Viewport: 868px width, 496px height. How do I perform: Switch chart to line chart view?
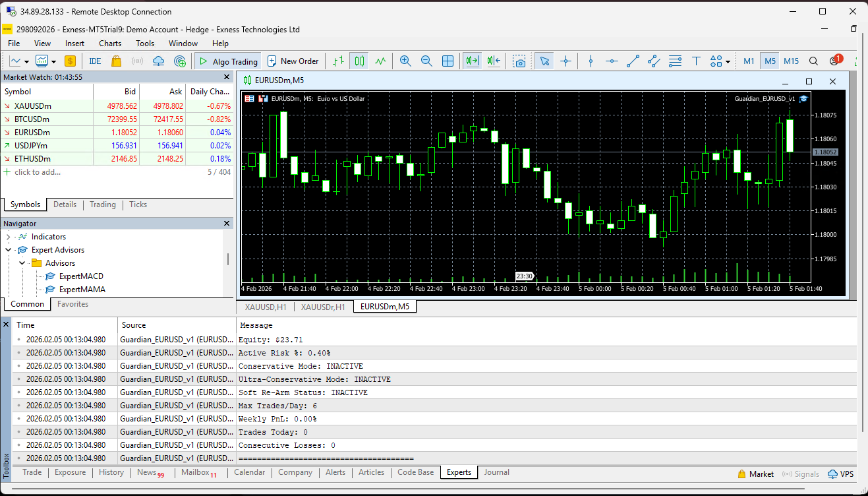click(380, 61)
